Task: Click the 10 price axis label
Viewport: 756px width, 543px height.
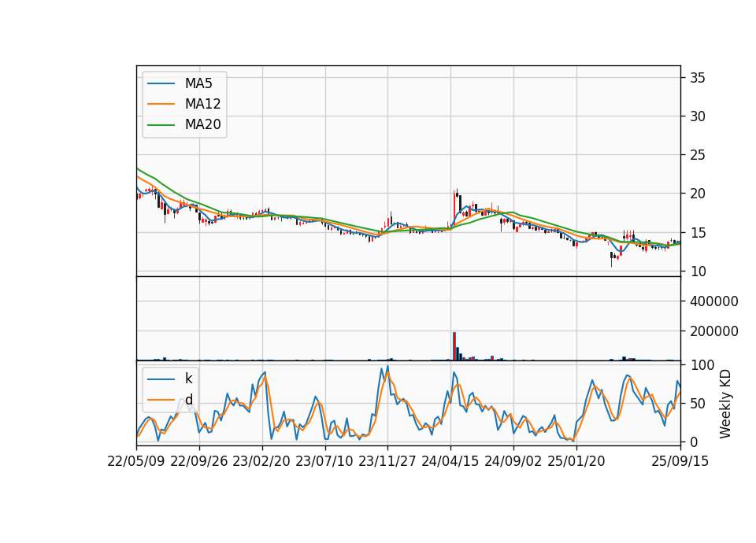Action: point(698,271)
